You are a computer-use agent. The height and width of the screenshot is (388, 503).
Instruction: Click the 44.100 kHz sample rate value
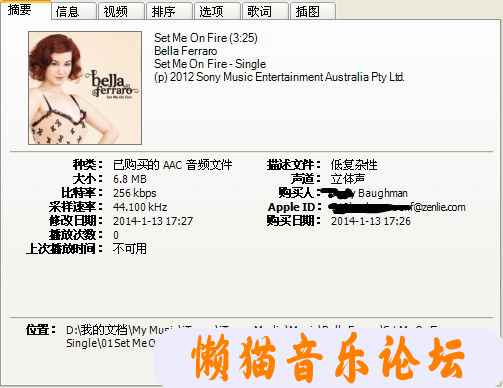tap(140, 207)
